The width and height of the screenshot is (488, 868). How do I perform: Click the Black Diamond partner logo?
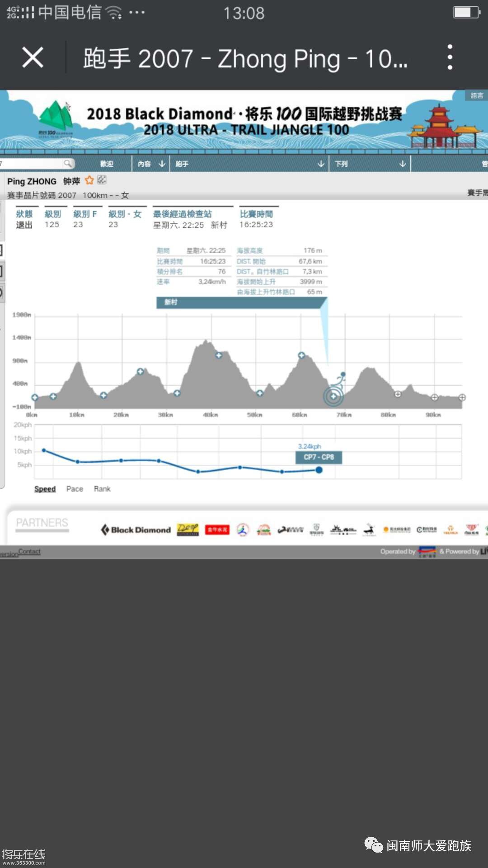(x=136, y=530)
